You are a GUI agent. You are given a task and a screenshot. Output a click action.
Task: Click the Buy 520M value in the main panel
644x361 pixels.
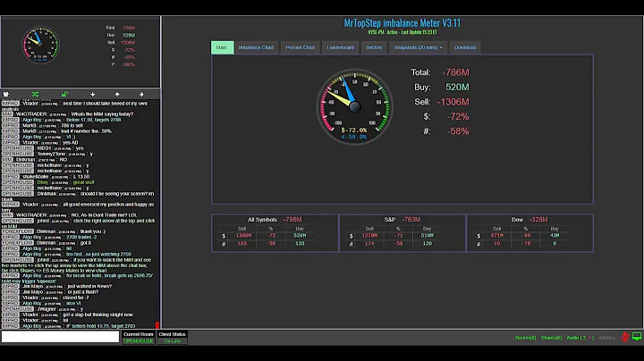pyautogui.click(x=457, y=88)
